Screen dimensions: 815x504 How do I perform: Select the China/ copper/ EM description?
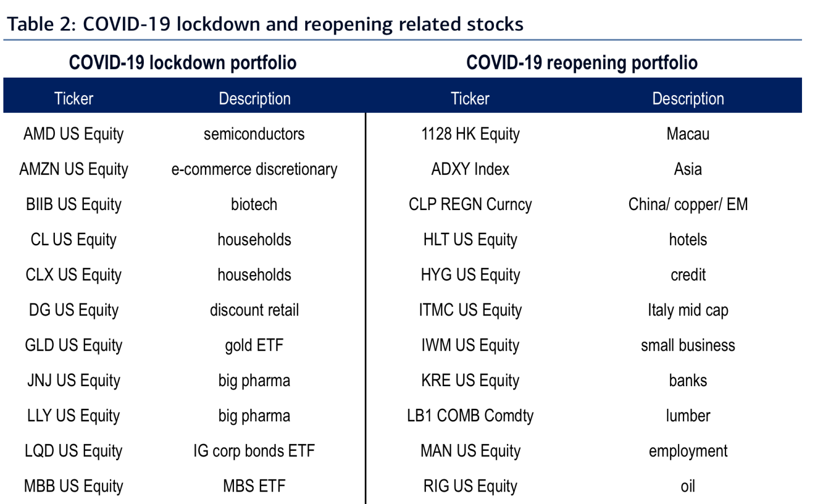[688, 204]
